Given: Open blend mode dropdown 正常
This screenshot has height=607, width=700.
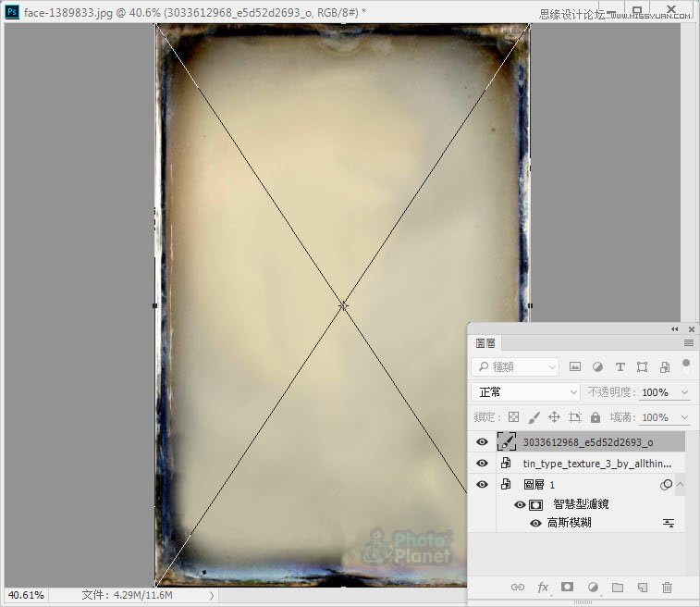Looking at the screenshot, I should coord(525,392).
